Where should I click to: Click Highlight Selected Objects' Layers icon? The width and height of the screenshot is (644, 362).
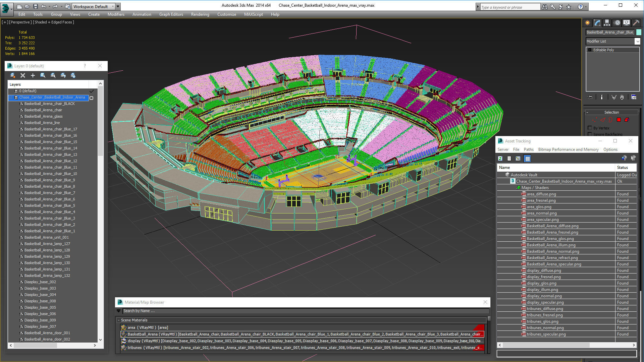pos(53,75)
